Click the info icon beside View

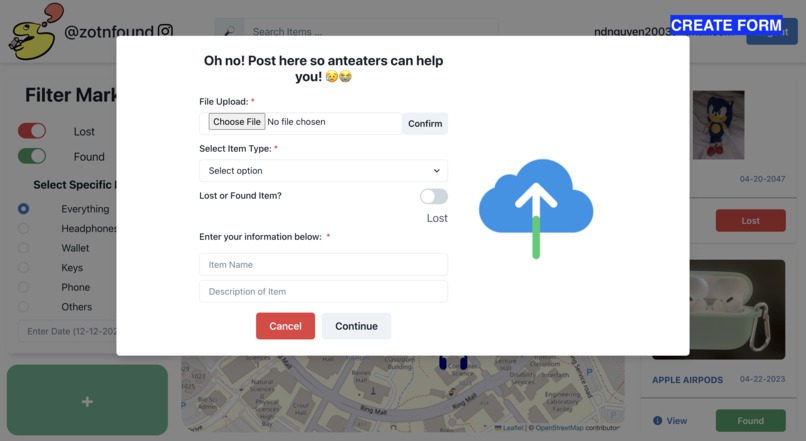[x=657, y=420]
